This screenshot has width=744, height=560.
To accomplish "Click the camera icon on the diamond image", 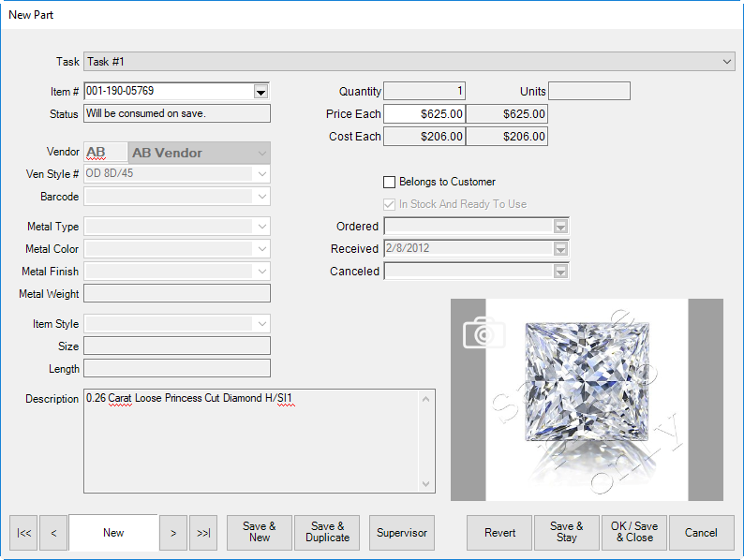I will (x=484, y=332).
